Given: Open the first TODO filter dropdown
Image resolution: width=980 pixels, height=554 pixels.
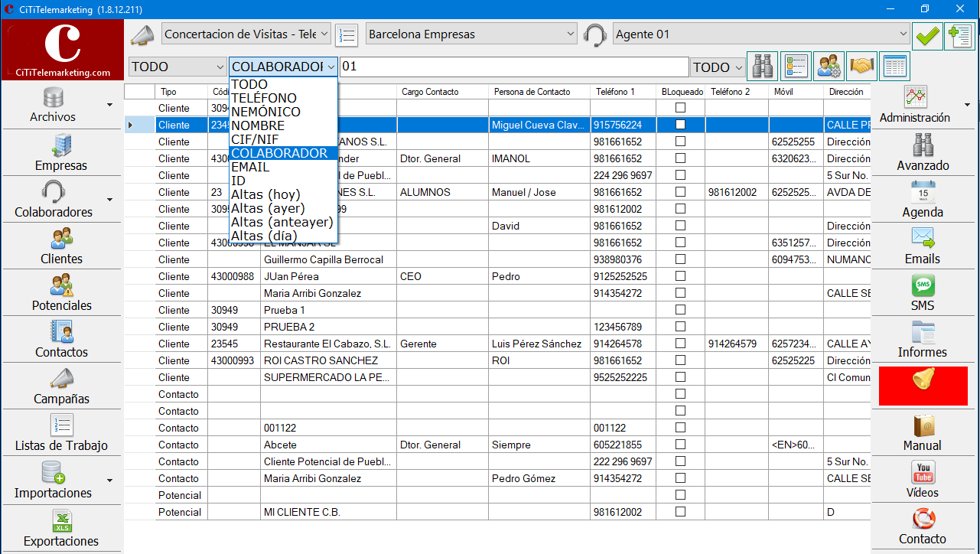Looking at the screenshot, I should (x=177, y=67).
